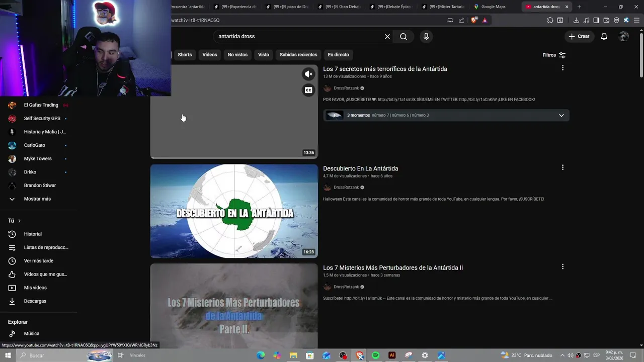Click the Windows Start button
Viewport: 644px width, 362px height.
(x=8, y=355)
